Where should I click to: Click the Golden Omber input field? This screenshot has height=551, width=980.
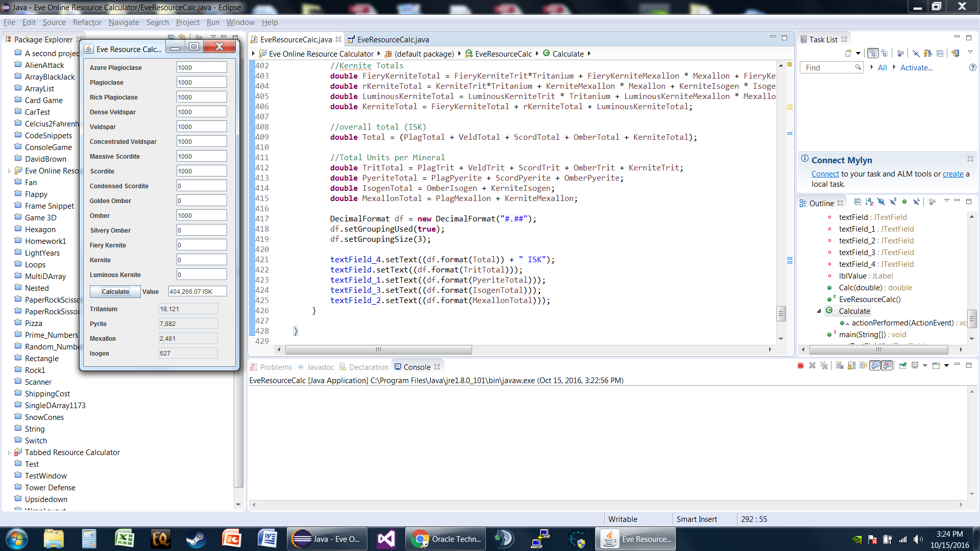coord(201,201)
